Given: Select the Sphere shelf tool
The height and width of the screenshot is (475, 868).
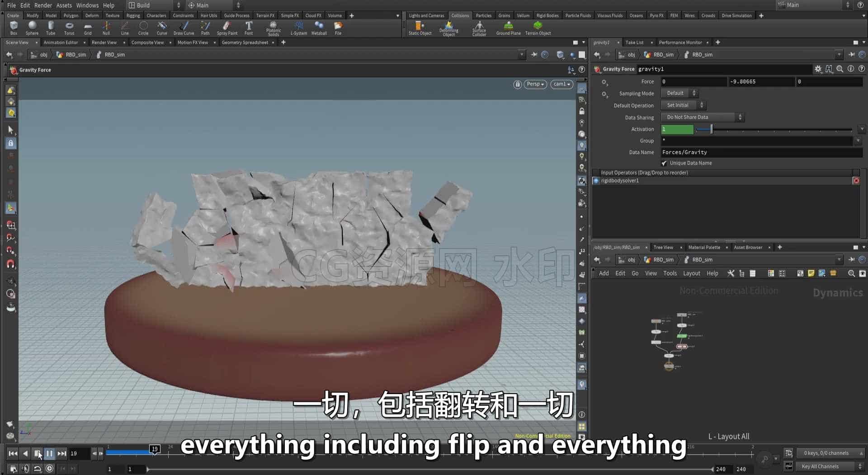Looking at the screenshot, I should (x=32, y=28).
